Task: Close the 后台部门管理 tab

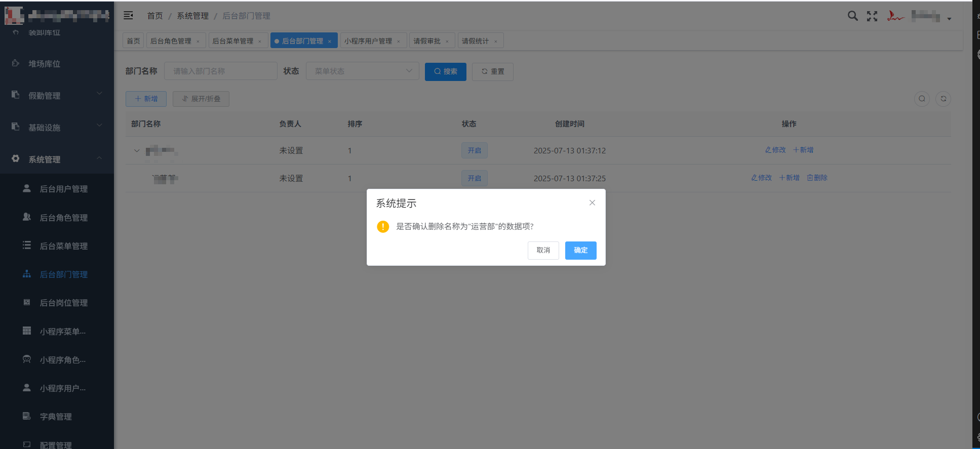Action: [330, 42]
